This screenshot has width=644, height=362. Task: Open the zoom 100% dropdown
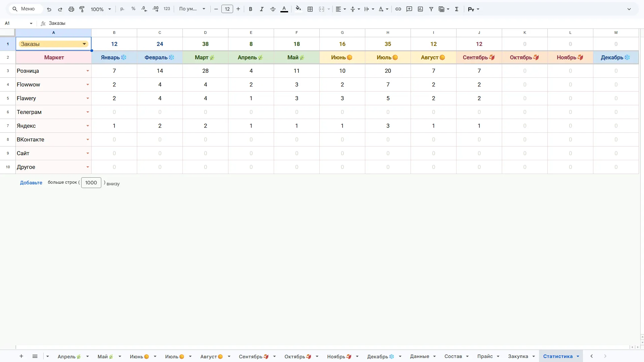click(101, 9)
